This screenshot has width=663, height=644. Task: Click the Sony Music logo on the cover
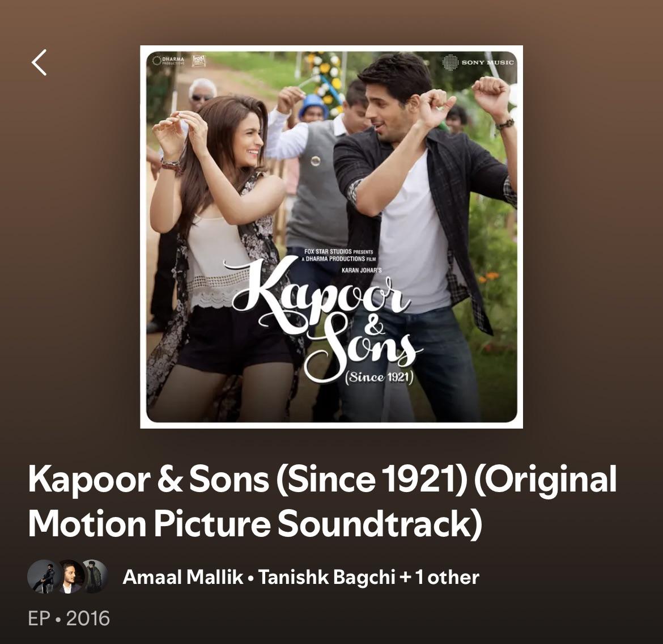[x=478, y=62]
